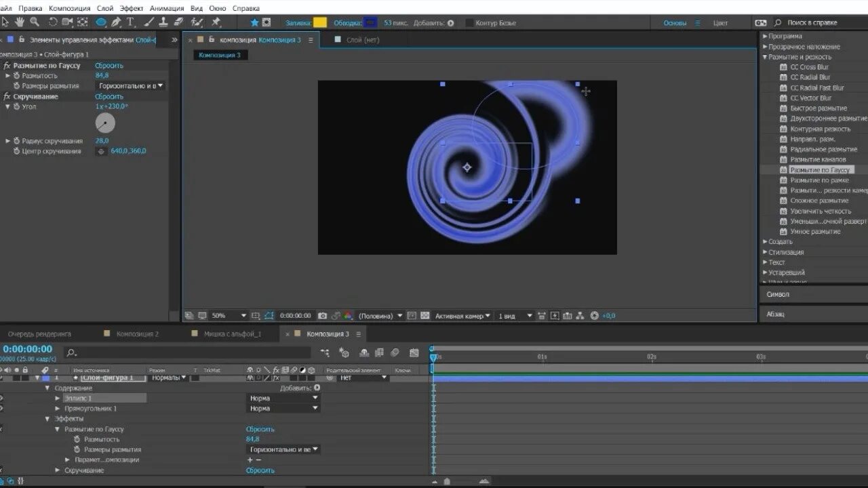
Task: Toggle stopwatch for Угол property
Action: tap(17, 106)
